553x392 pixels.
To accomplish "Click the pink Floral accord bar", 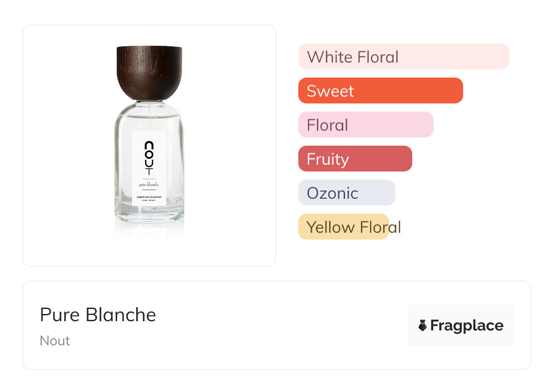I will coord(365,125).
